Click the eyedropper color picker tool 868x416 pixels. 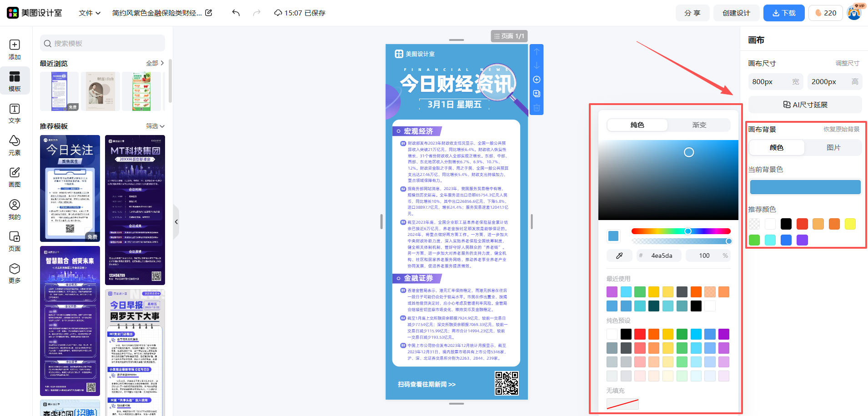(x=619, y=256)
